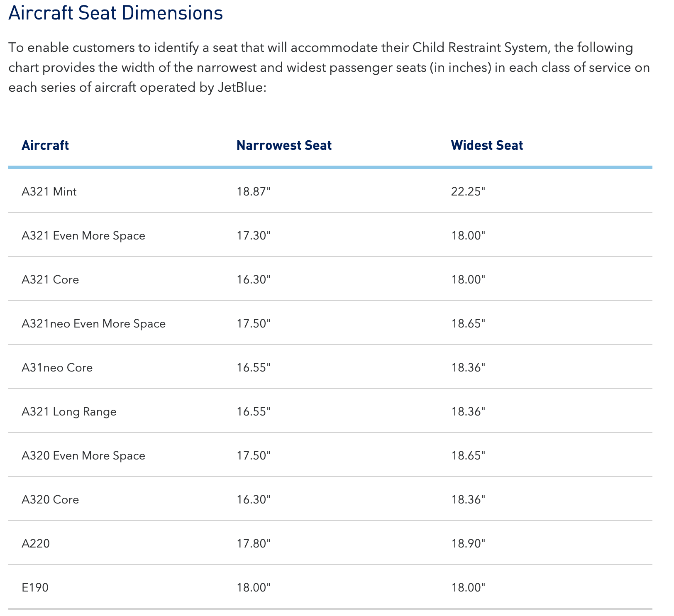Click the 18.87" narrowest seat value
This screenshot has width=674, height=616.
(x=254, y=192)
